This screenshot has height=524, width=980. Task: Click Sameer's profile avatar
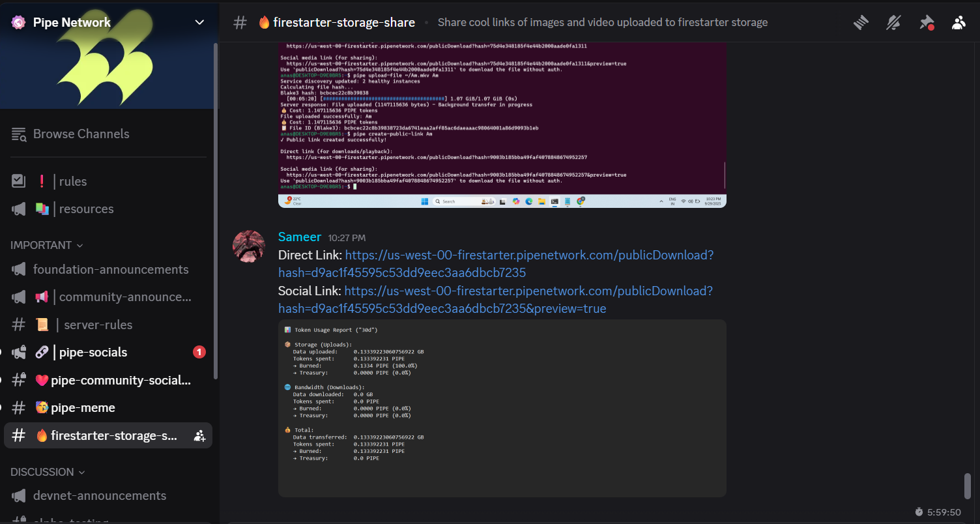[x=249, y=246]
